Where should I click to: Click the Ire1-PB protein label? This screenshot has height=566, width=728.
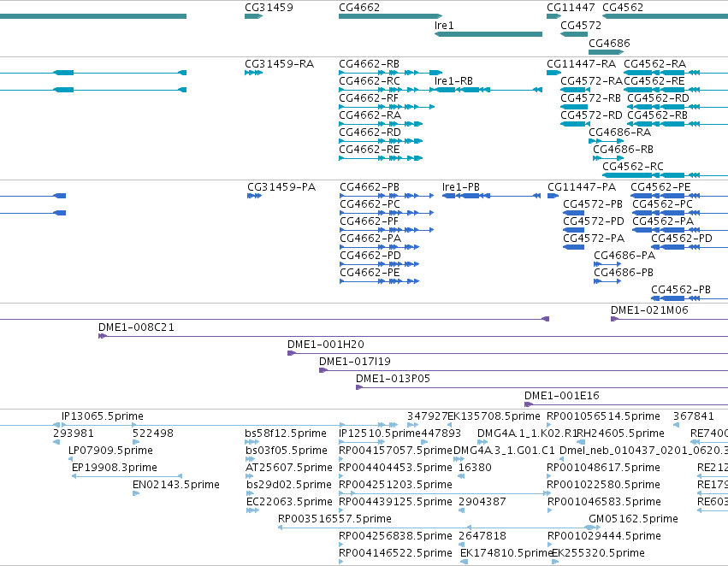[461, 187]
